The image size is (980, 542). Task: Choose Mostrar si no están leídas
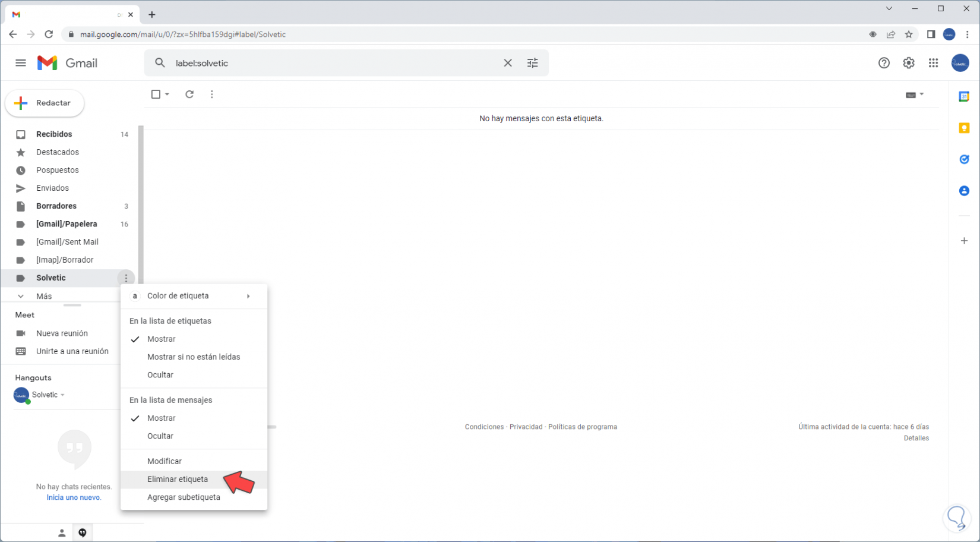pyautogui.click(x=194, y=357)
